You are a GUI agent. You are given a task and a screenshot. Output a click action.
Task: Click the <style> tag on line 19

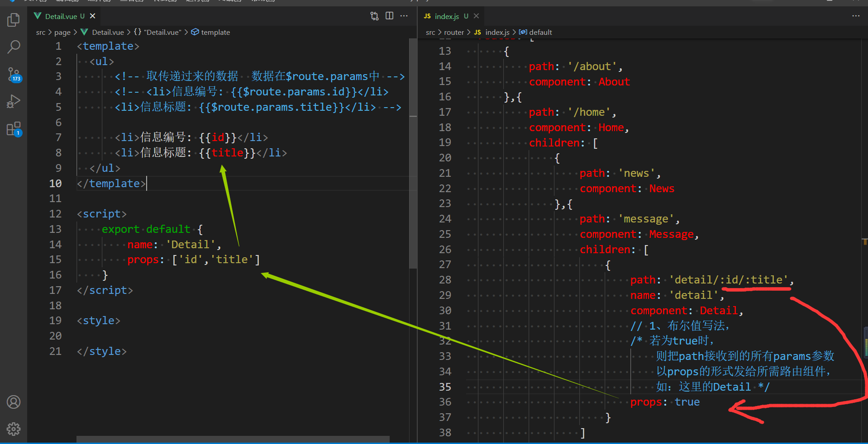(x=99, y=321)
